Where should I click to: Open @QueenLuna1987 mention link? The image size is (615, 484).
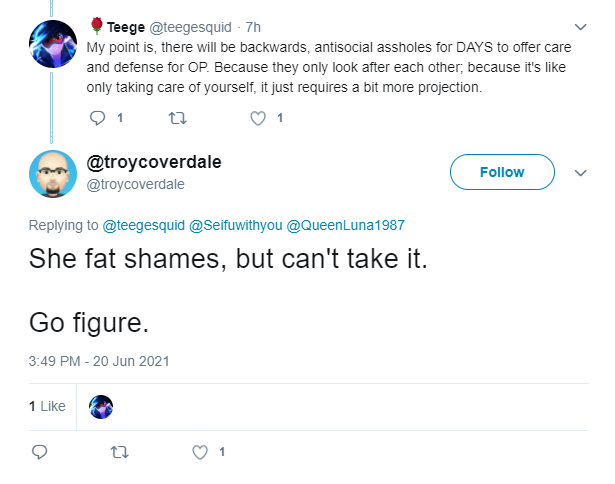pyautogui.click(x=345, y=226)
